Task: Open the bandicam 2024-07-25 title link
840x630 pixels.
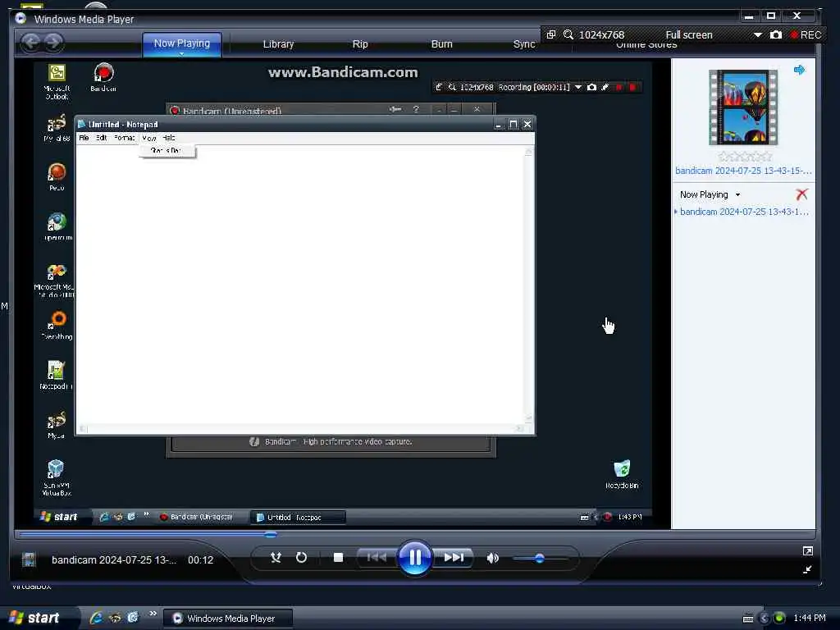Action: [743, 171]
